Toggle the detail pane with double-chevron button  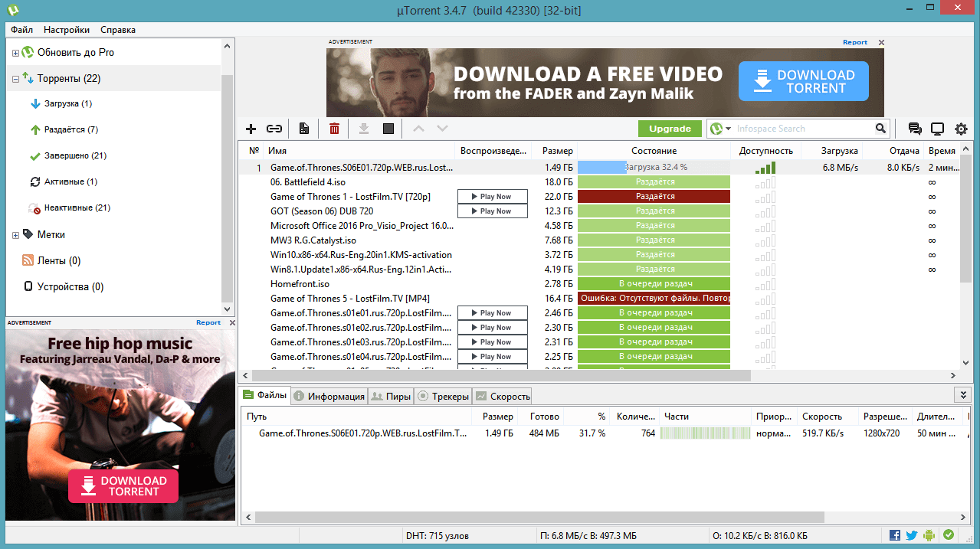[963, 394]
